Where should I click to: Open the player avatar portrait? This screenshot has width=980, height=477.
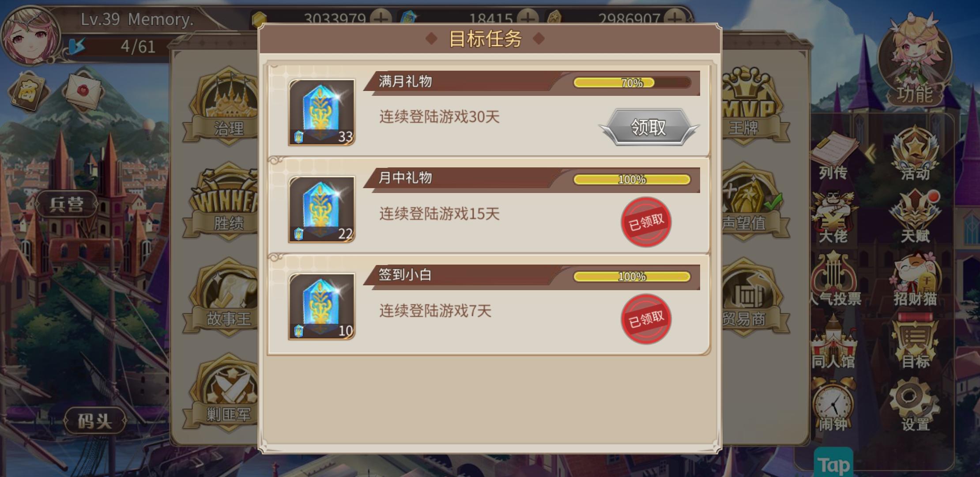coord(30,35)
